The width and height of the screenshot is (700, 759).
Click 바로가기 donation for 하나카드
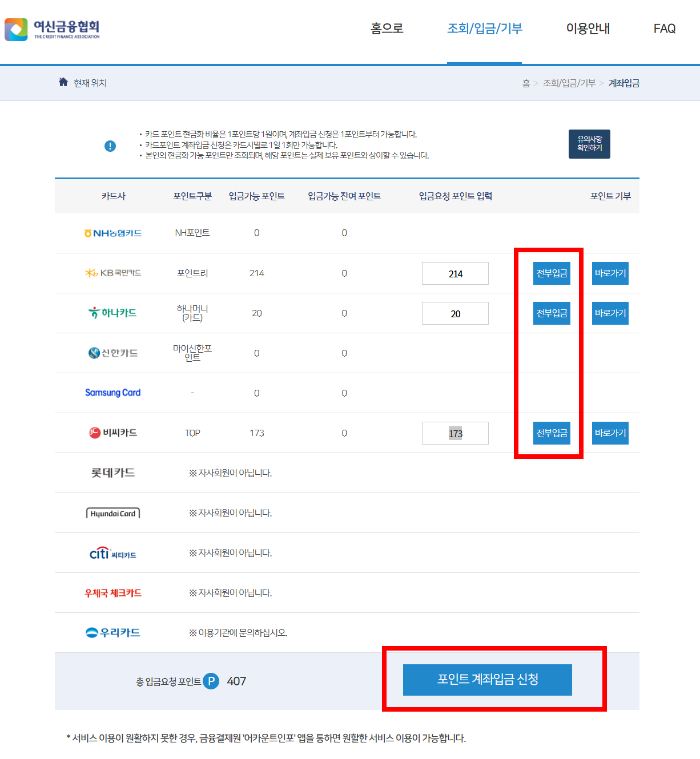[x=610, y=313]
